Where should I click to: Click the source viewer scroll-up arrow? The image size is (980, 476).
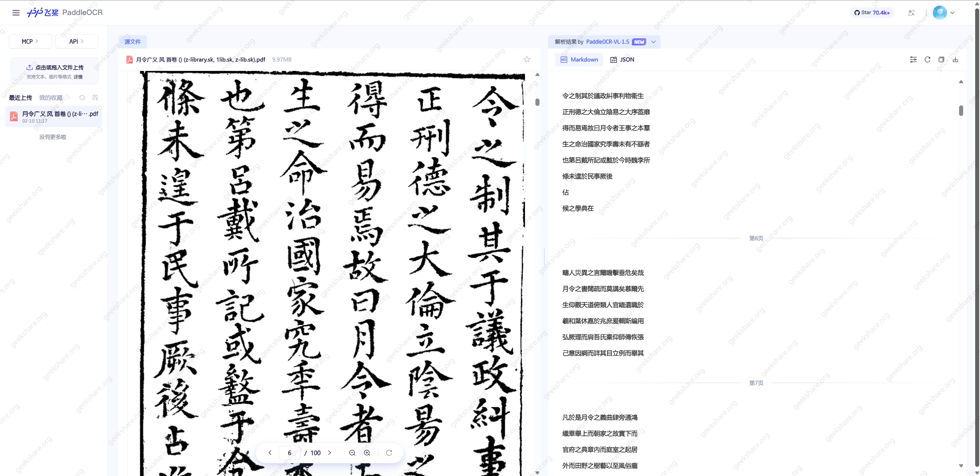(x=537, y=75)
